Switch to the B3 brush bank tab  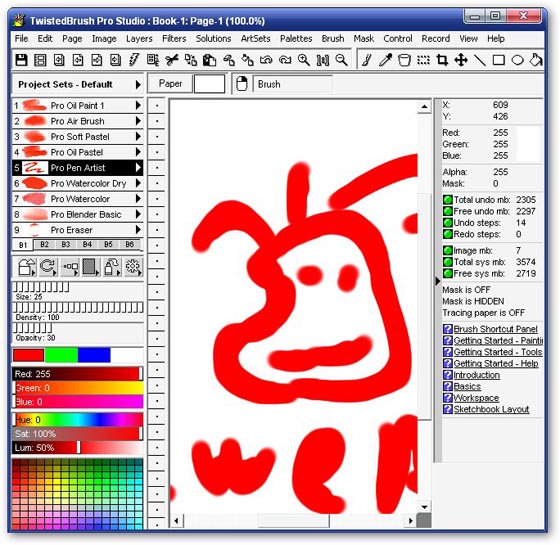point(65,244)
